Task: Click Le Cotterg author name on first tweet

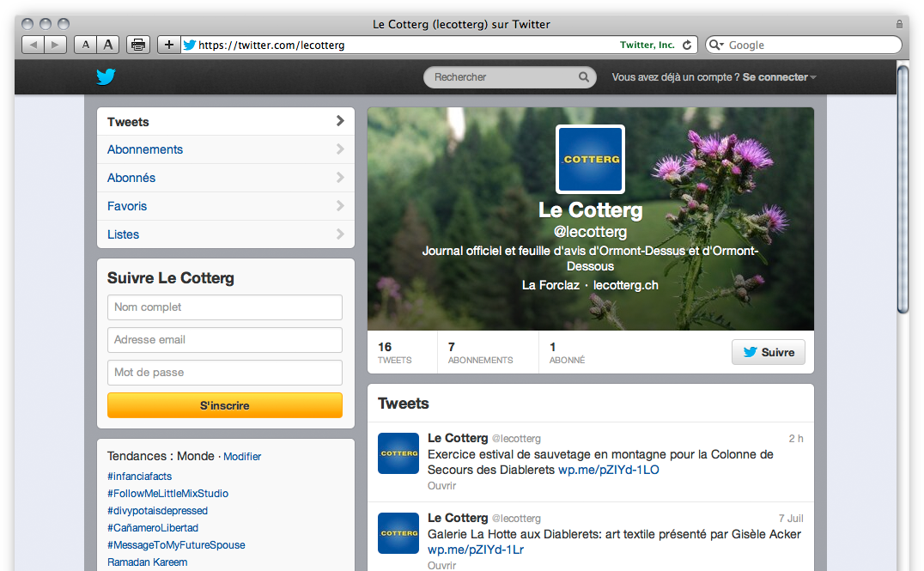Action: 458,438
